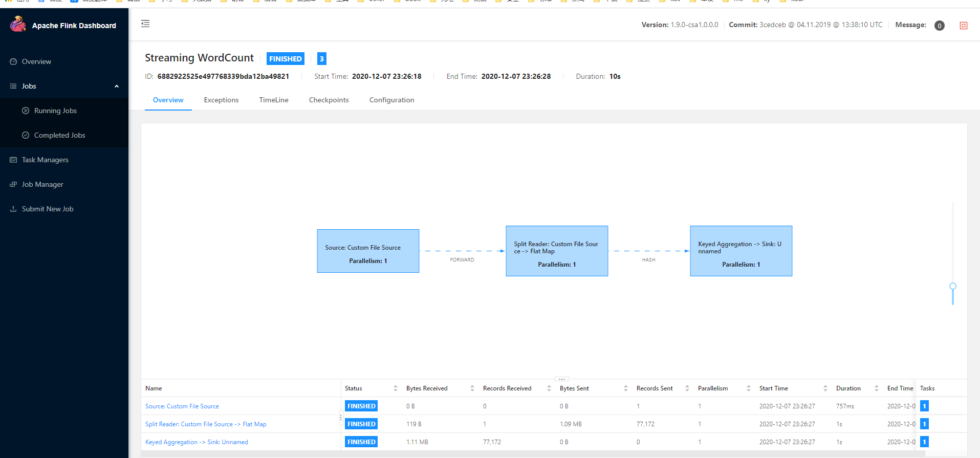Image resolution: width=980 pixels, height=458 pixels.
Task: Select the Source: Custom File Source graph node
Action: coord(368,251)
